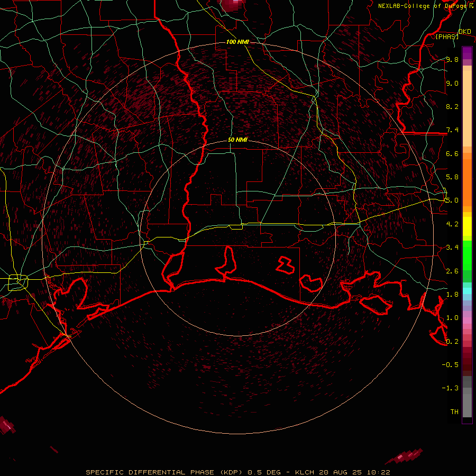Click the 5.0 value on the color scale
476x476 pixels.
click(452, 200)
